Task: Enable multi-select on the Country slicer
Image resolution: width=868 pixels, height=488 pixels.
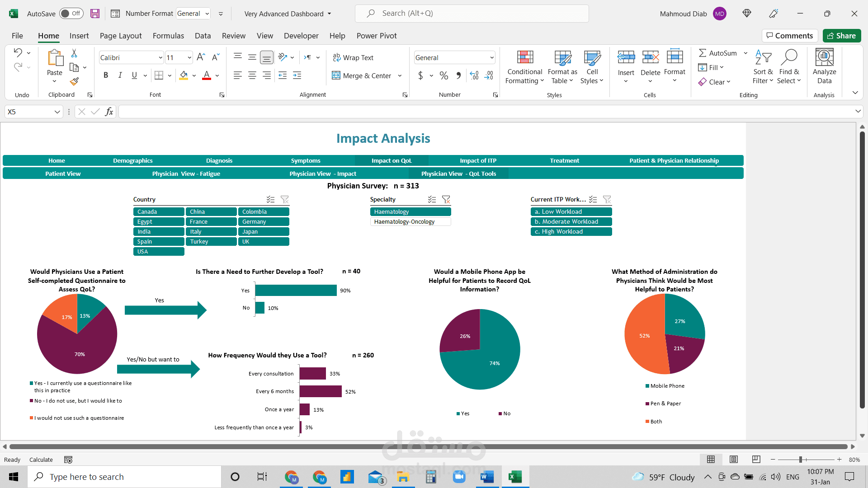Action: click(x=270, y=199)
